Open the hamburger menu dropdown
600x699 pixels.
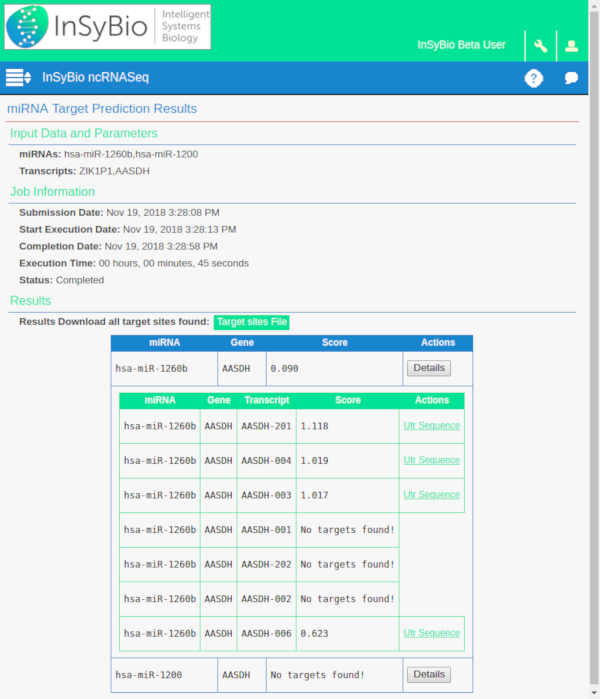point(19,77)
